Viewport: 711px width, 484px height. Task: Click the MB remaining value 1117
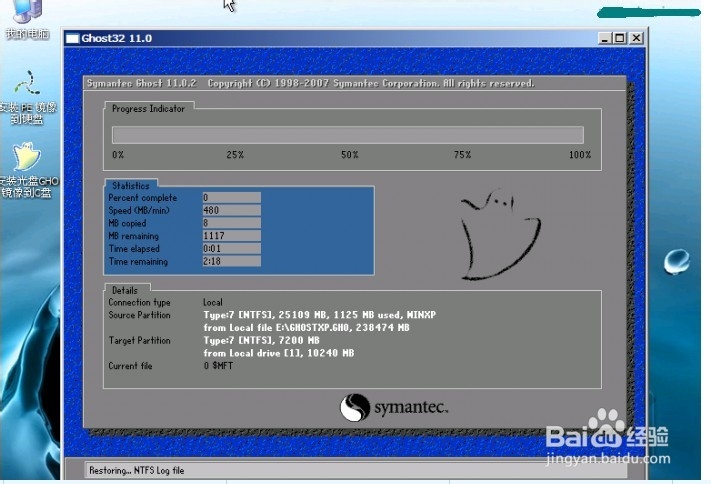(231, 236)
